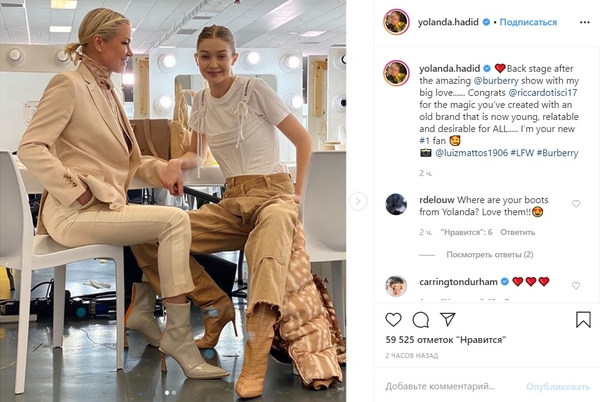The width and height of the screenshot is (600, 402).
Task: Like the post with the heart icon
Action: coord(393,320)
